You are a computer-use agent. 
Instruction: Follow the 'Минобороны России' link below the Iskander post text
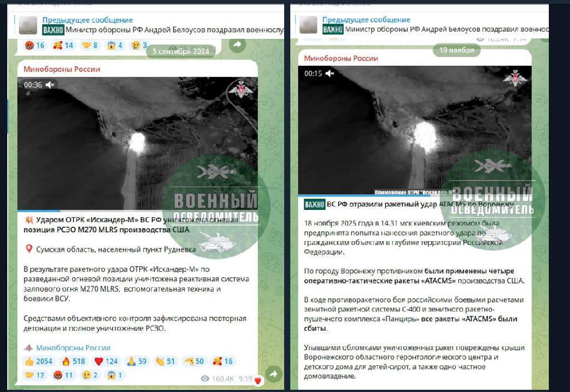(73, 347)
